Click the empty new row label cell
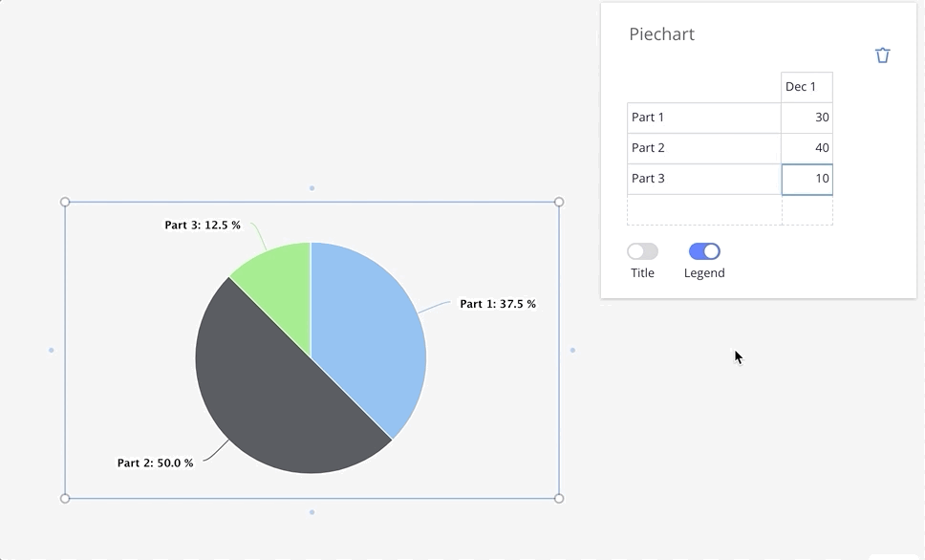 pos(703,209)
